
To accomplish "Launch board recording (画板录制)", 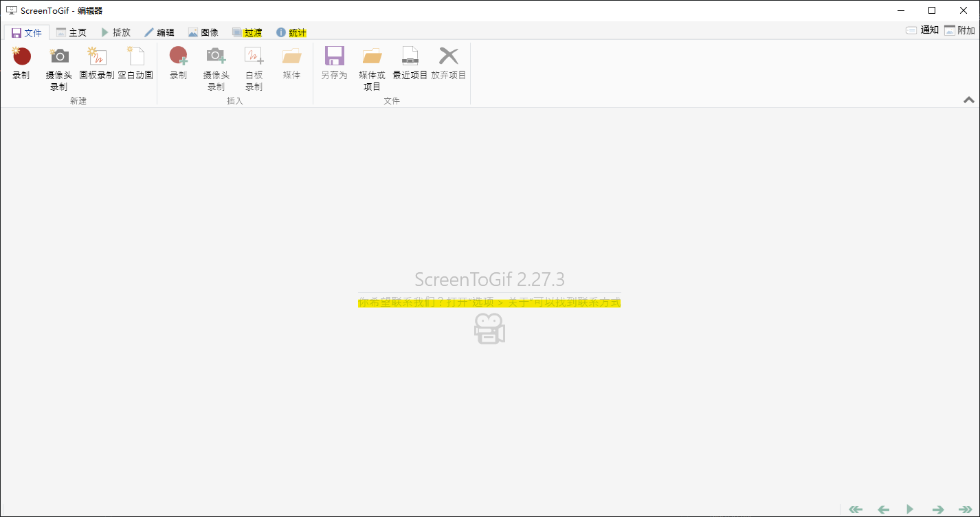I will point(97,64).
